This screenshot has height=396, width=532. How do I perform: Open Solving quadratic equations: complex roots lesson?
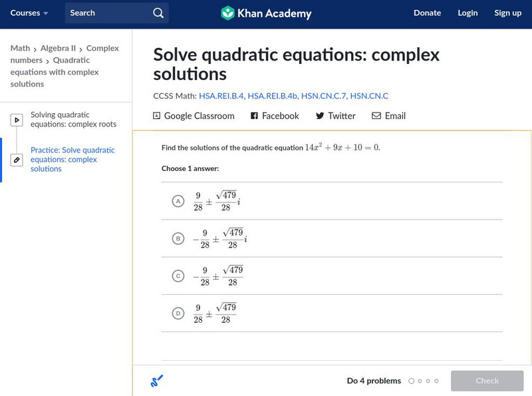73,120
